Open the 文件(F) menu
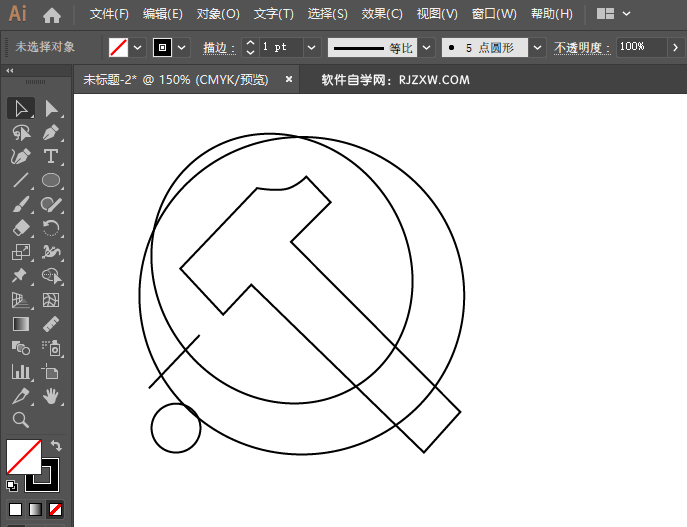Viewport: 687px width, 527px height. coord(109,14)
